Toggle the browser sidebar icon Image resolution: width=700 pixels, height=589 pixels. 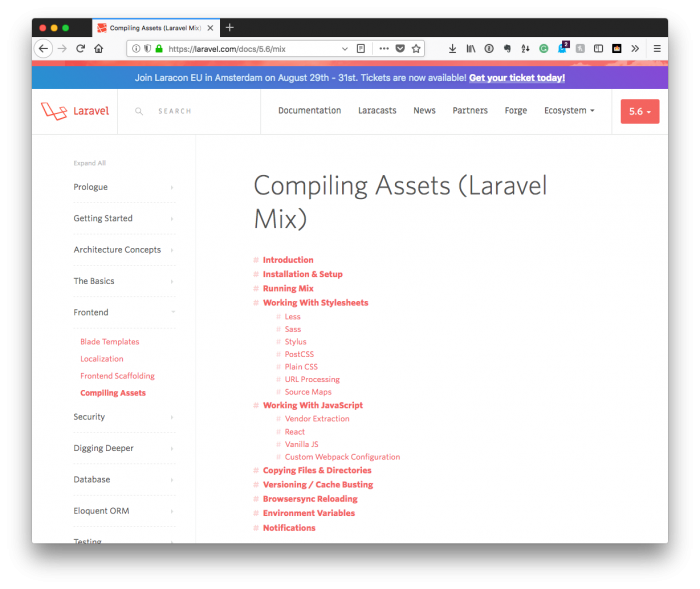point(598,49)
